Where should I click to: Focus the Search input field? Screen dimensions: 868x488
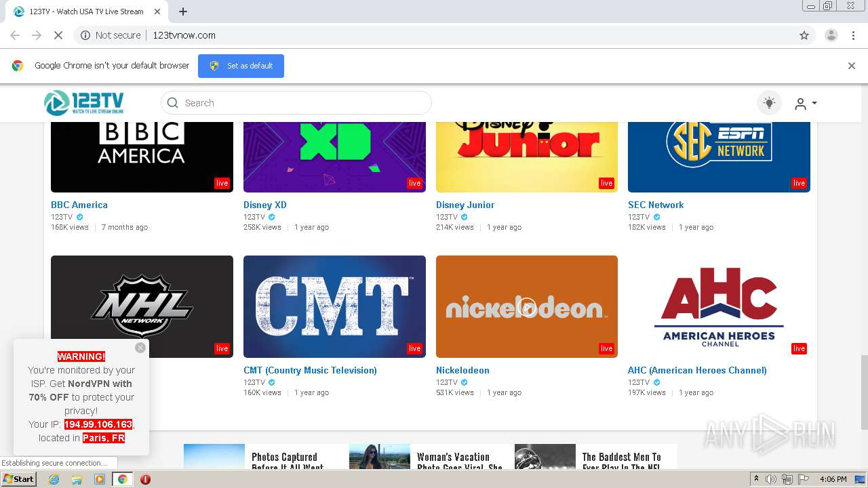pos(296,103)
